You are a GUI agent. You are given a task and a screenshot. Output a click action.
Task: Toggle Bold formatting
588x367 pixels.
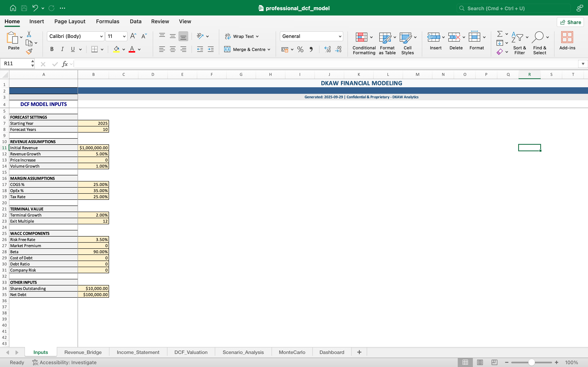coord(52,50)
